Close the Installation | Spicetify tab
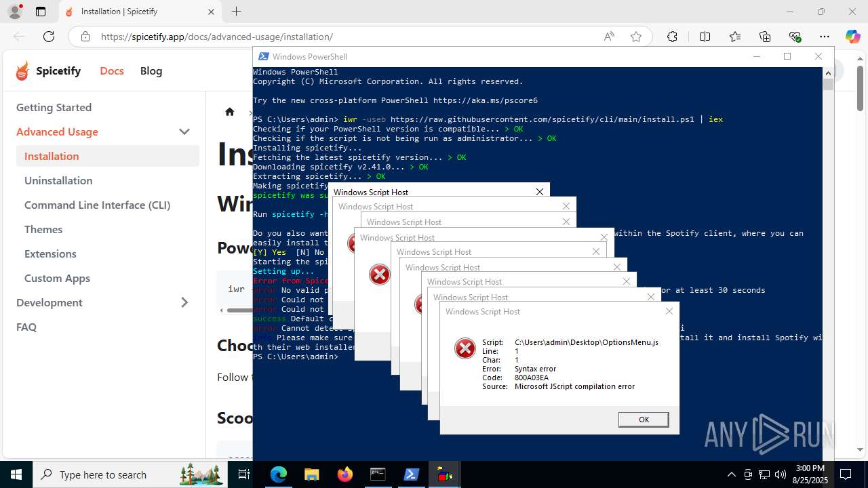Viewport: 868px width, 488px height. pyautogui.click(x=211, y=12)
